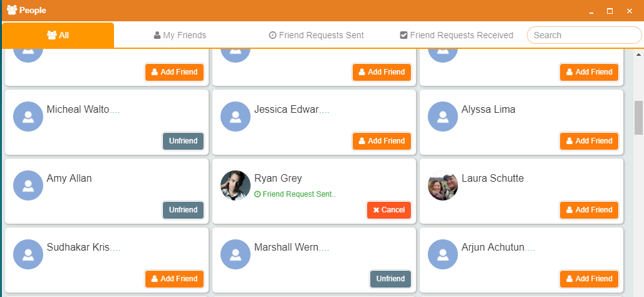Click Marshall Wern's avatar icon
The height and width of the screenshot is (297, 644).
(x=236, y=254)
